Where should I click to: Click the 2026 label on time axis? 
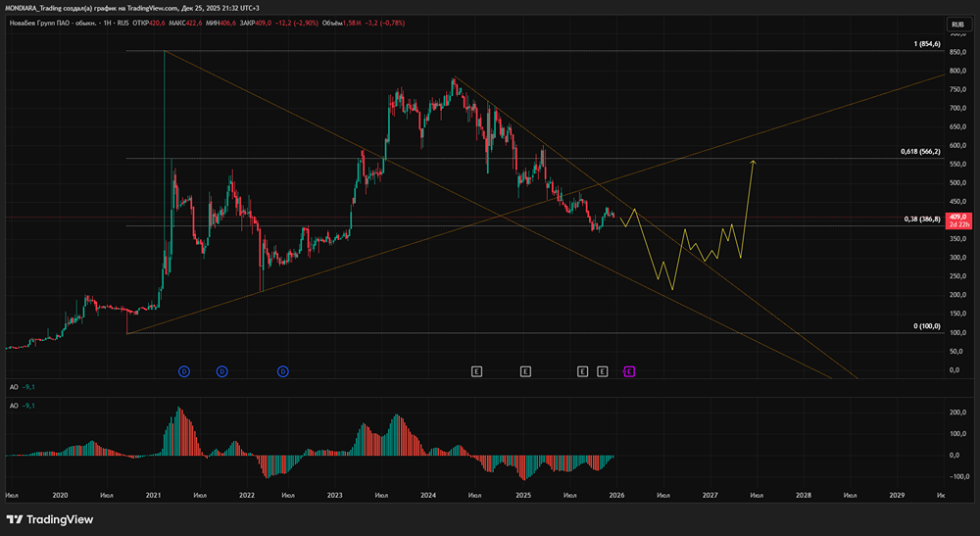[x=616, y=496]
